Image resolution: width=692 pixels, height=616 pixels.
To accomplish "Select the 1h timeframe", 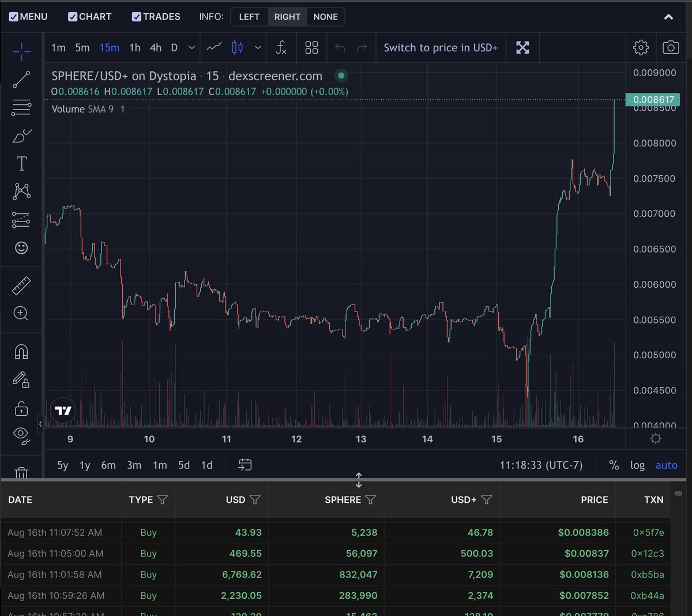I will [x=134, y=48].
